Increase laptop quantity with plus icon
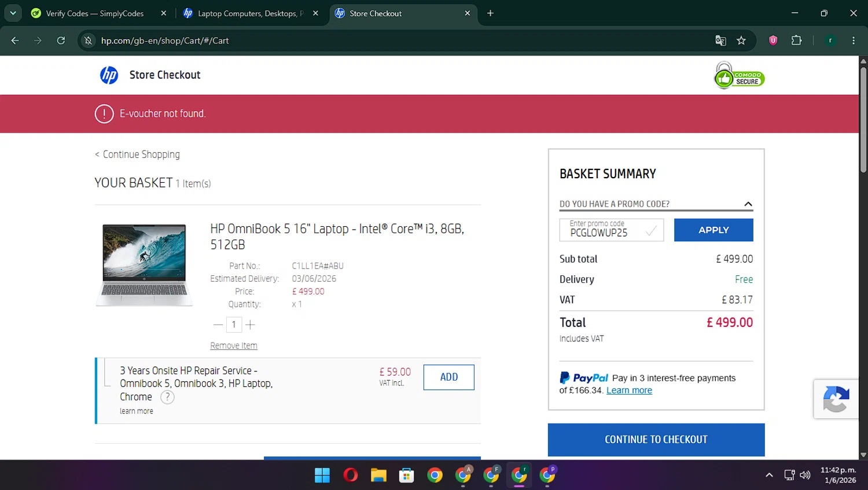868x490 pixels. click(250, 325)
